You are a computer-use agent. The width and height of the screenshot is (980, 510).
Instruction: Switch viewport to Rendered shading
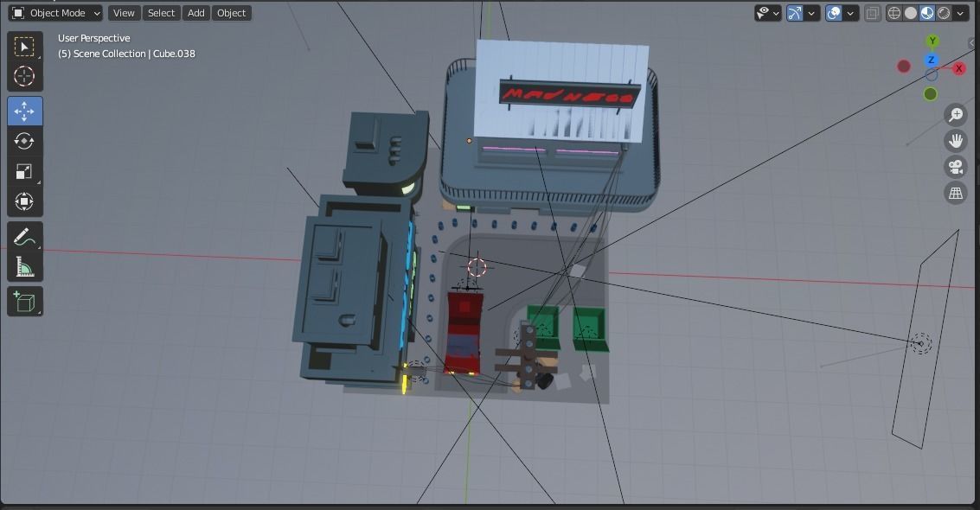[943, 13]
